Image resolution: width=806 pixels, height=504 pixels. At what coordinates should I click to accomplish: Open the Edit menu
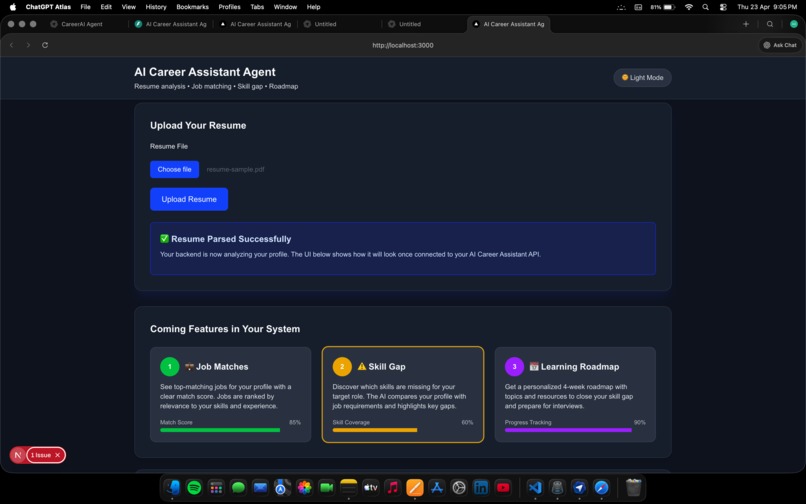[106, 7]
